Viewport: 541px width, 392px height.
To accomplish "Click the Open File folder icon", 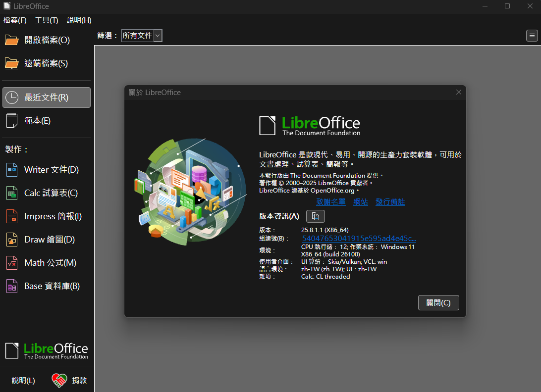I will (12, 40).
